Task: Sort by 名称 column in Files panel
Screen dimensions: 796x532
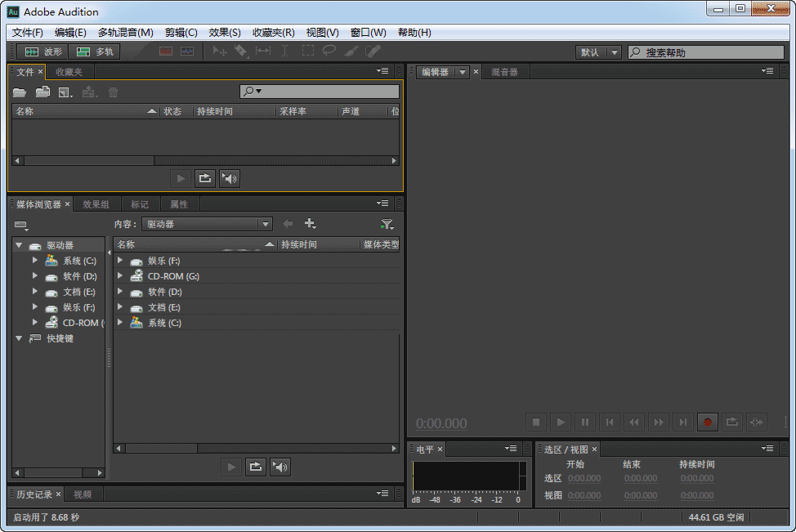Action: point(85,111)
